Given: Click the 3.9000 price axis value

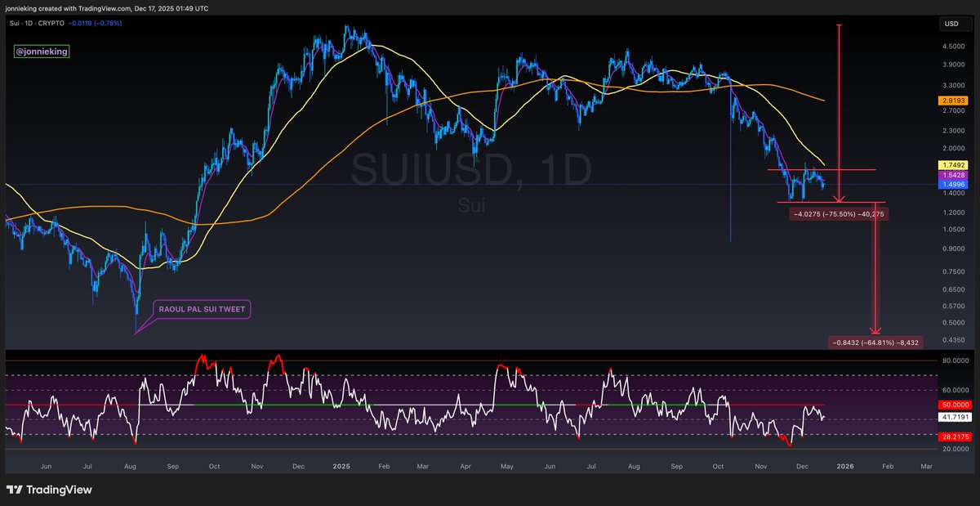Looking at the screenshot, I should click(954, 65).
